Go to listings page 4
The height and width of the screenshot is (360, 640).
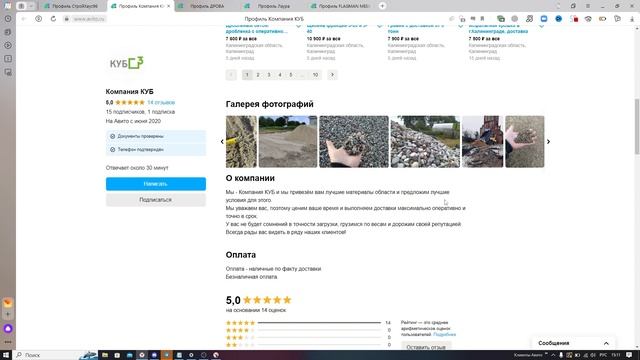280,75
